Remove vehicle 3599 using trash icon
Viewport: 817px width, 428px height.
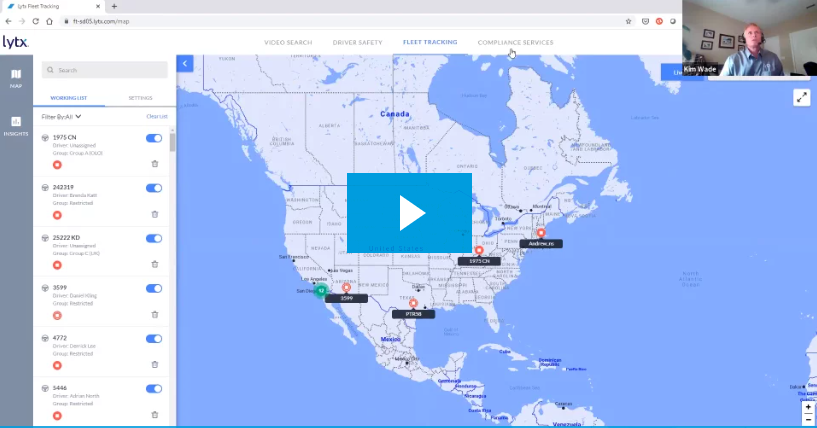tap(155, 314)
